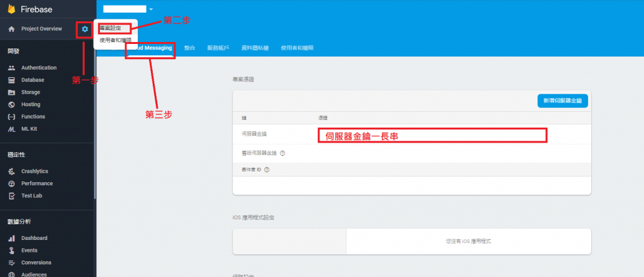Screen dimensions: 644x277
Task: Click the 開發 section heading
Action: tap(14, 52)
